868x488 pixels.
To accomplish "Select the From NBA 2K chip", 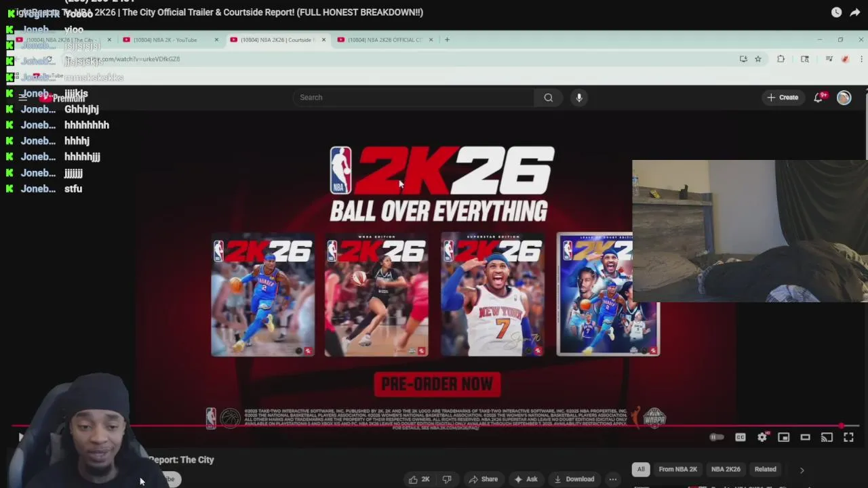I will [x=677, y=469].
